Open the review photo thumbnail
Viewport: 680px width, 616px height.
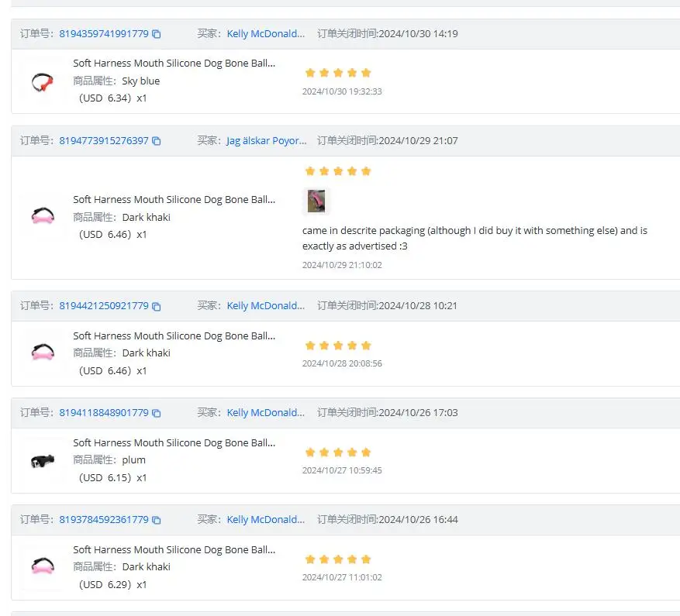316,201
